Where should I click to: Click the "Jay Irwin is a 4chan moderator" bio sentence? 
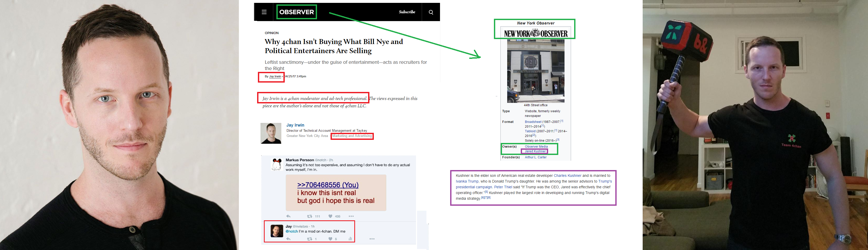(x=315, y=99)
